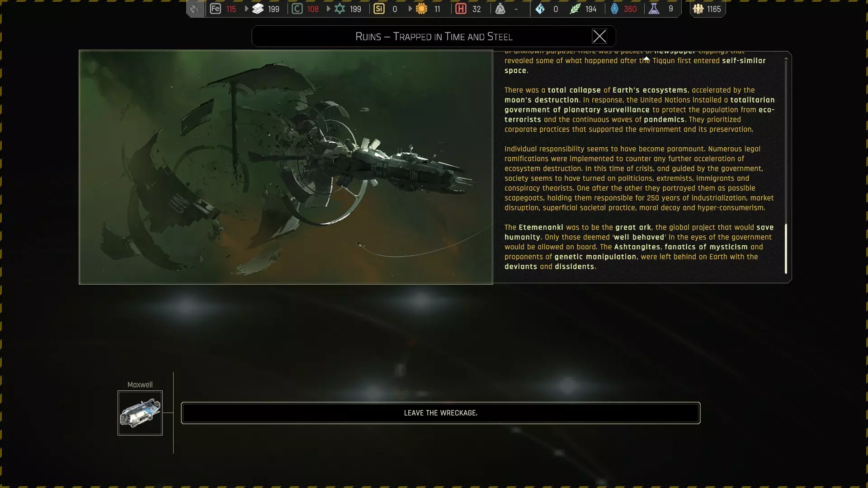868x488 pixels.
Task: Click the population people icon
Action: (698, 9)
